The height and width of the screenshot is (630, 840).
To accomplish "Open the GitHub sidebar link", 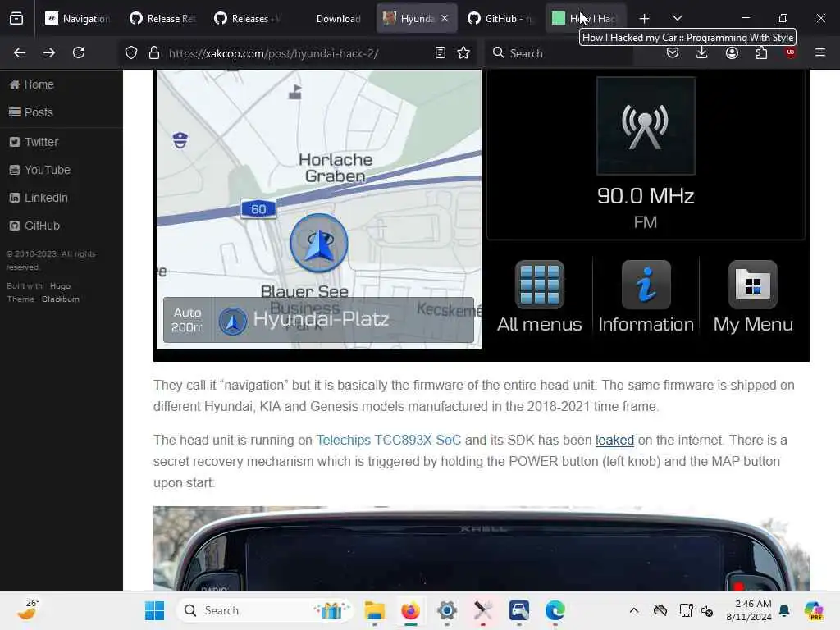I will tap(34, 226).
